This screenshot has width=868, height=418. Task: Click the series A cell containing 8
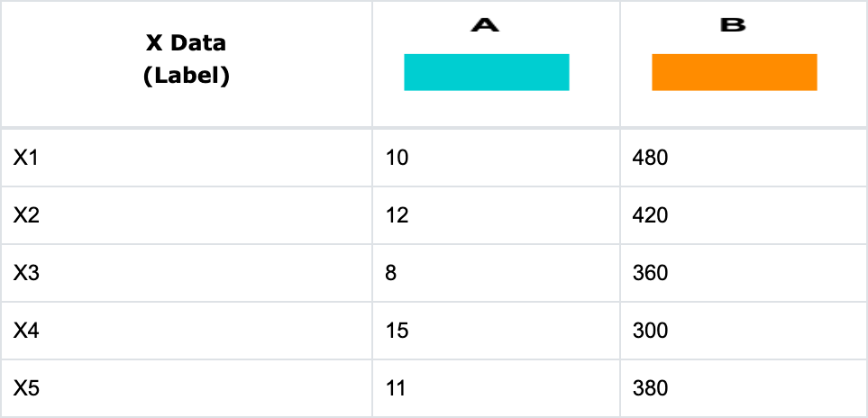(x=496, y=273)
